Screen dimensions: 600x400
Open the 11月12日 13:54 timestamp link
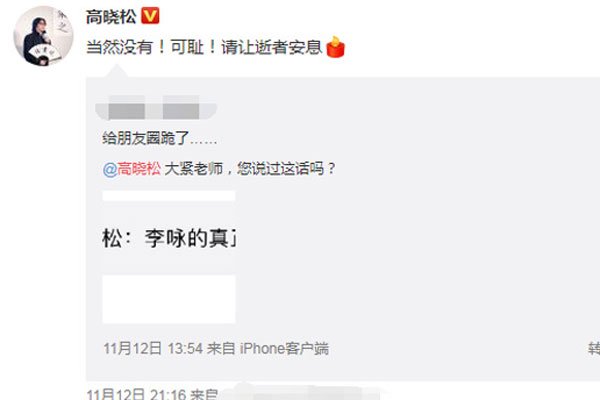[x=153, y=349]
